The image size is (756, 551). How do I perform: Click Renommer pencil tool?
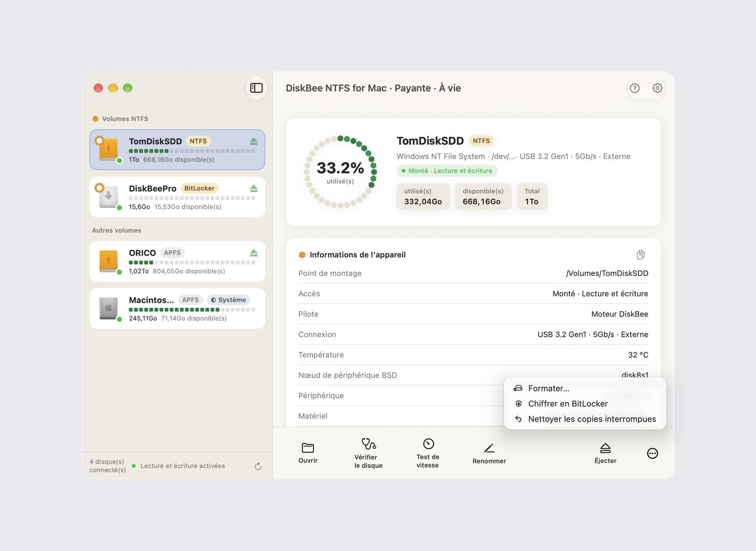click(489, 453)
